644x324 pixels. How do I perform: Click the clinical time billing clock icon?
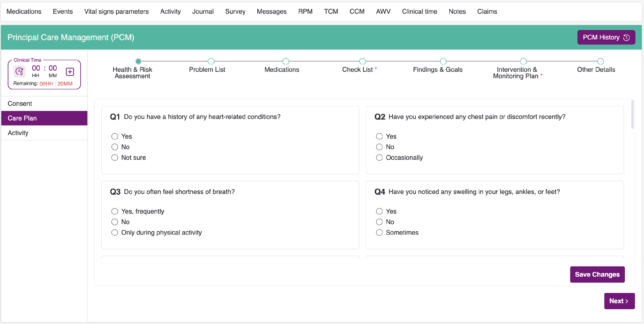(x=19, y=72)
